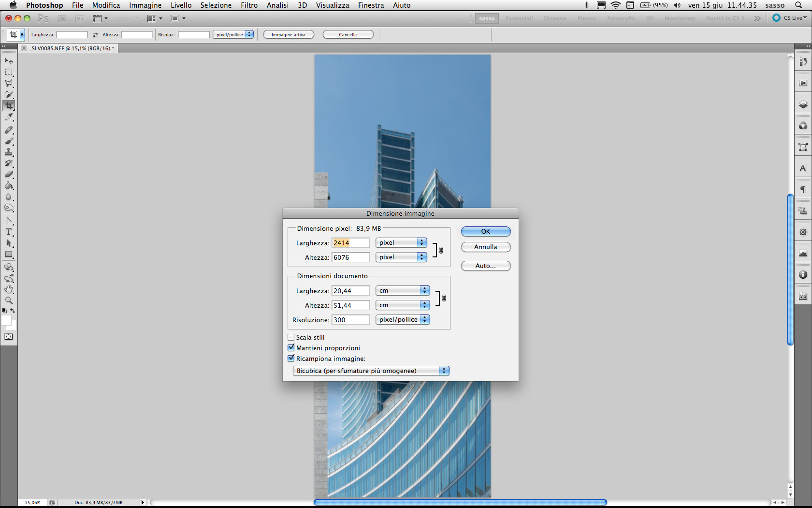The height and width of the screenshot is (508, 812).
Task: Select the History Brush tool
Action: coord(9,164)
